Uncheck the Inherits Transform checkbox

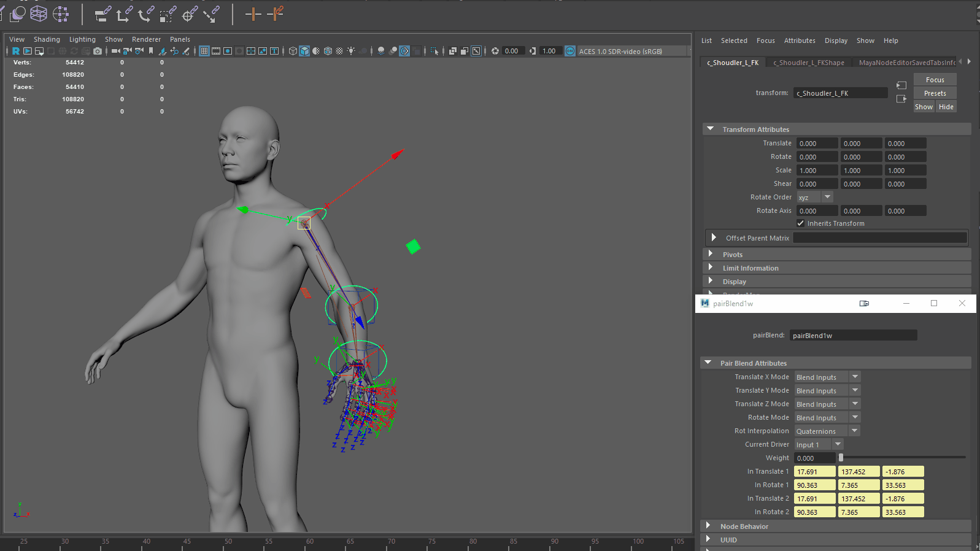point(800,223)
